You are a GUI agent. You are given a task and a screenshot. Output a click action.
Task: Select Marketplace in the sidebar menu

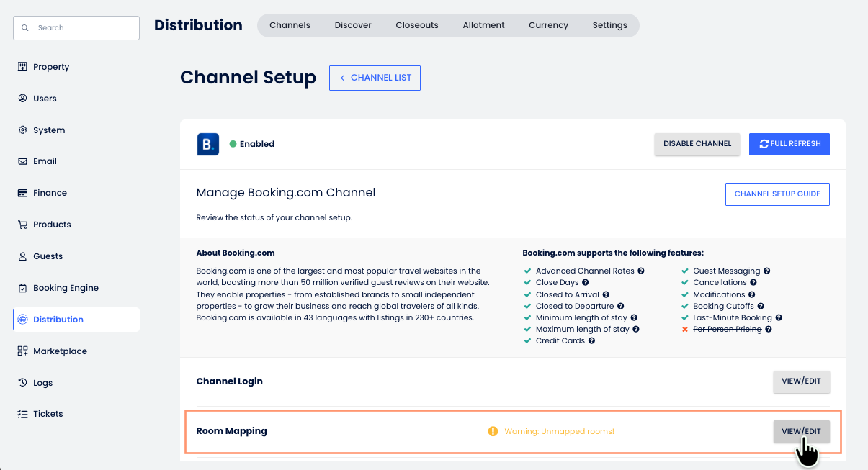pos(76,351)
